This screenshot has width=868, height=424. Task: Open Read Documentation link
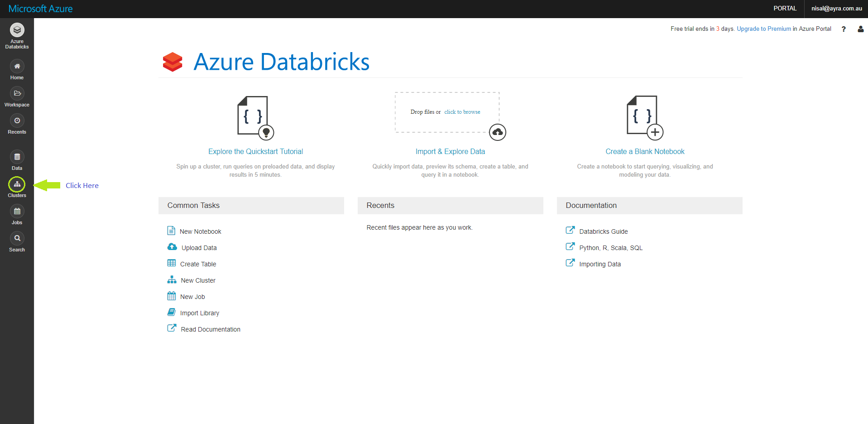(x=211, y=329)
